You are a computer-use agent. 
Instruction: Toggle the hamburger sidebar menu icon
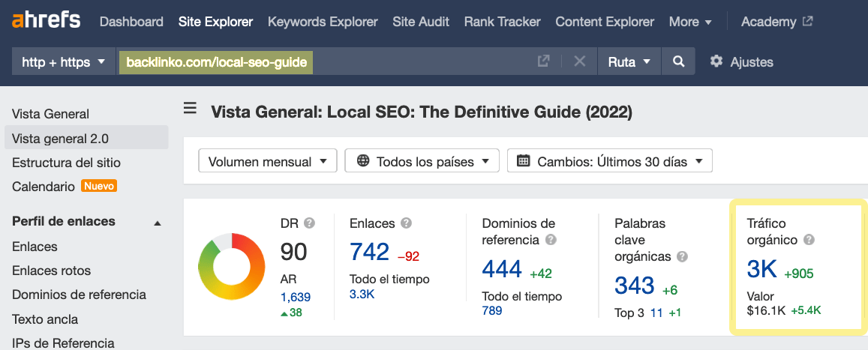191,110
